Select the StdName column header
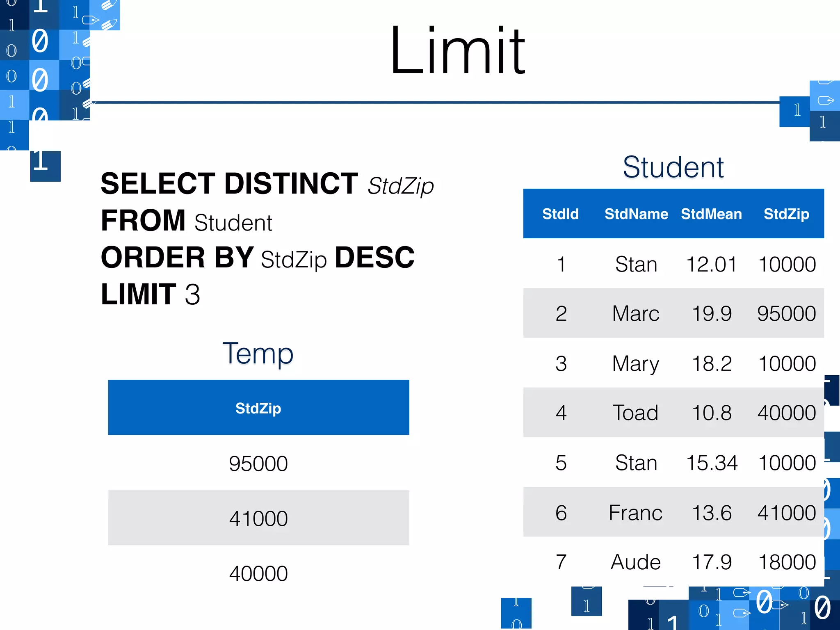Viewport: 840px width, 630px height. click(x=636, y=214)
